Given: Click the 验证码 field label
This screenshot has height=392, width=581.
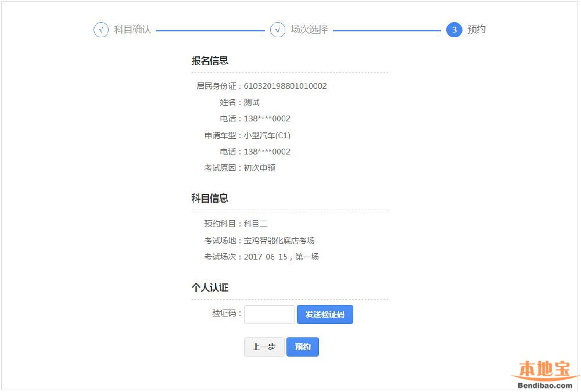Looking at the screenshot, I should point(224,313).
